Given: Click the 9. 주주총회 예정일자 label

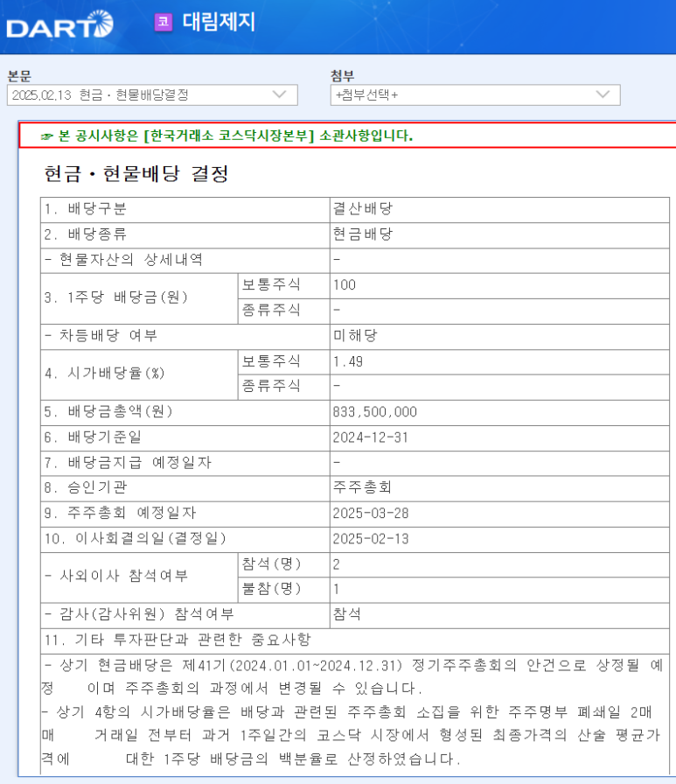Looking at the screenshot, I should 120,513.
